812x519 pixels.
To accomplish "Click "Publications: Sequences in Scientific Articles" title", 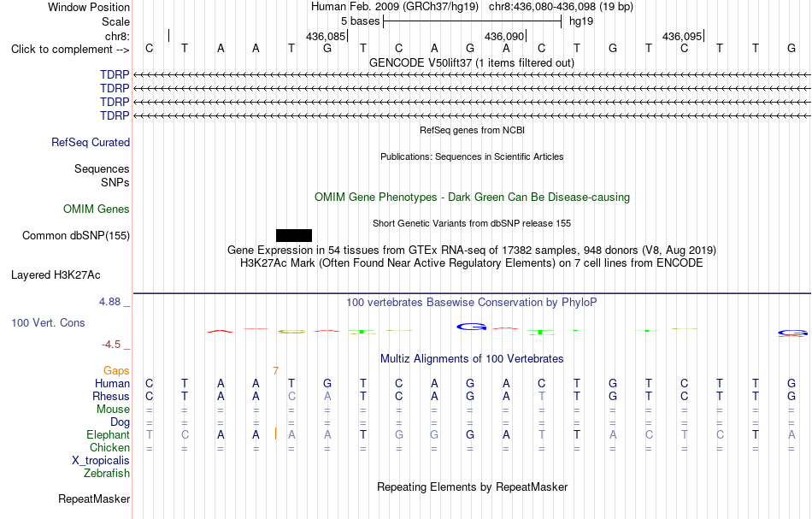I will click(x=472, y=157).
